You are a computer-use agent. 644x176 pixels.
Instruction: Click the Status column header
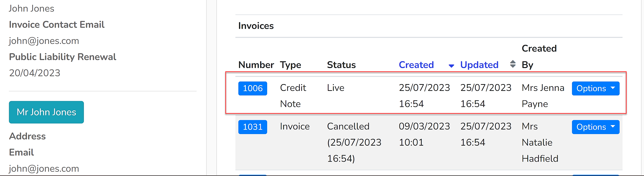point(341,65)
